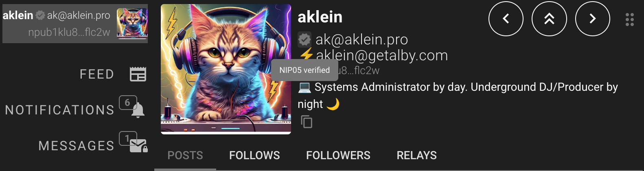644x171 pixels.
Task: Select the Relays tab
Action: click(x=416, y=155)
